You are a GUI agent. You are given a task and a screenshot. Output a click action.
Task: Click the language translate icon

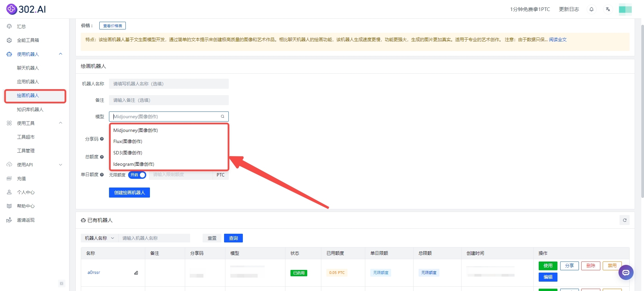608,9
